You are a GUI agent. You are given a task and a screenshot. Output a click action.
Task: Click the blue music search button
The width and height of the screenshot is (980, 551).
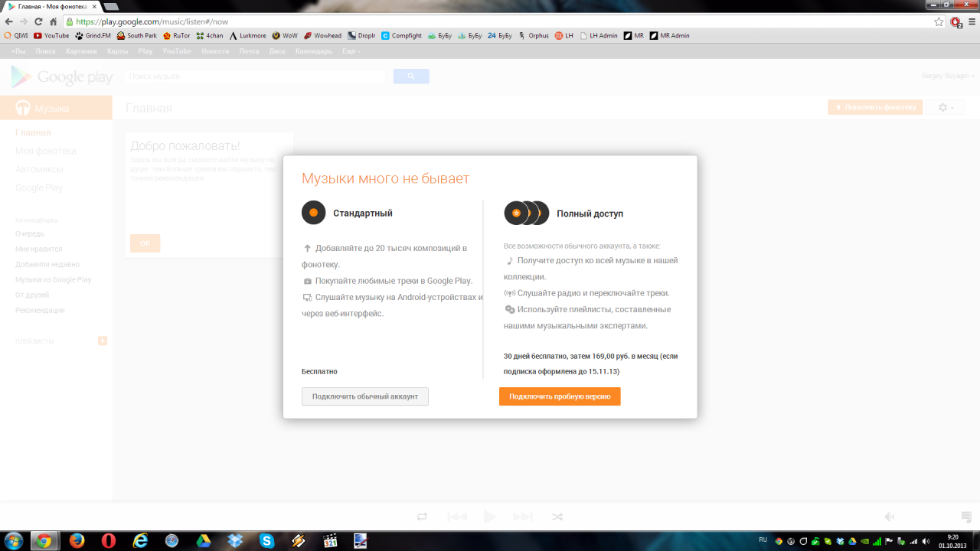coord(411,77)
